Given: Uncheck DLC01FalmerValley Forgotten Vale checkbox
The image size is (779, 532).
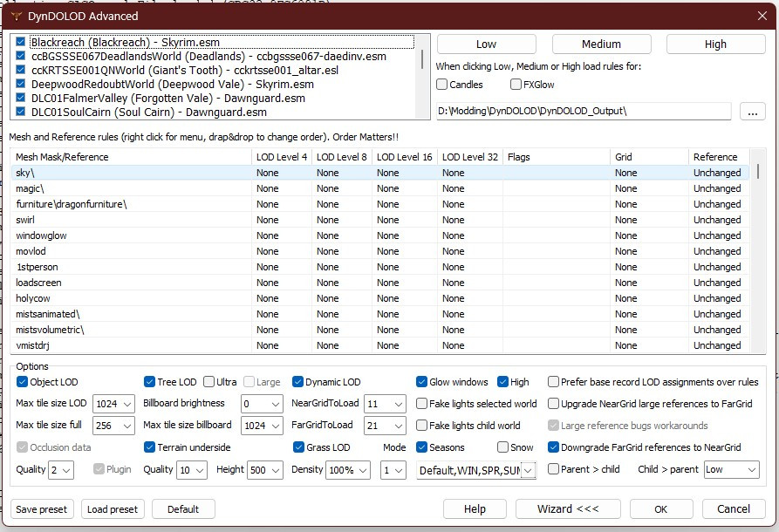Looking at the screenshot, I should [20, 98].
